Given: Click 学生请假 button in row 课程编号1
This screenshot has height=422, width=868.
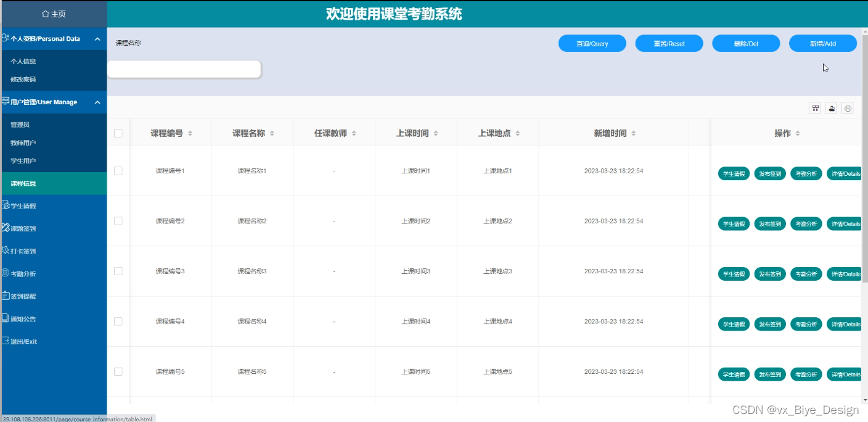Looking at the screenshot, I should click(734, 174).
